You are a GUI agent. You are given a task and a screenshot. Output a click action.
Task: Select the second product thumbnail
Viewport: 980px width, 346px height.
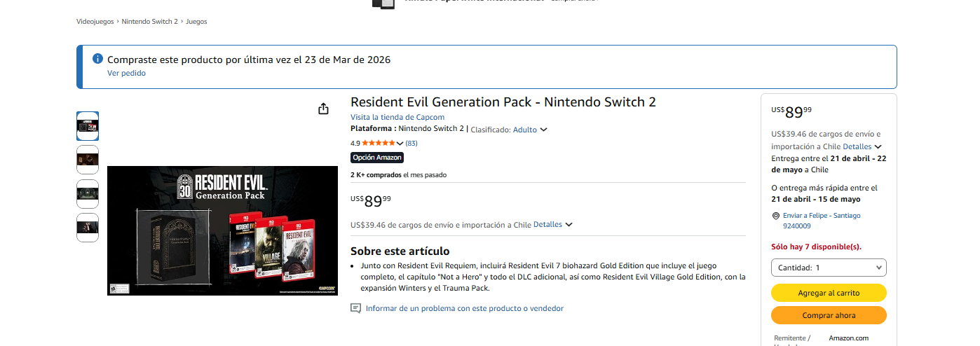[x=88, y=160]
